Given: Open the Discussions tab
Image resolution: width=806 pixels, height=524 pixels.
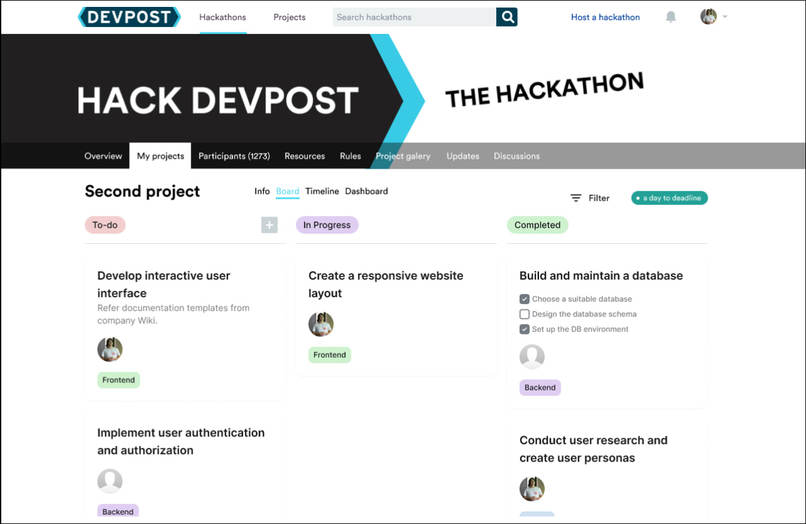Looking at the screenshot, I should click(517, 156).
